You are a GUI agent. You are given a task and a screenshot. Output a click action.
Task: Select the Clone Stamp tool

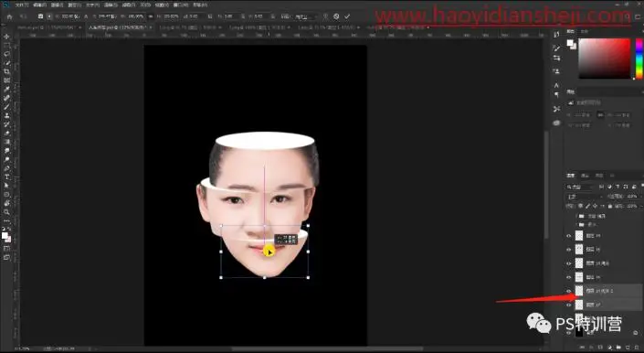tap(6, 115)
